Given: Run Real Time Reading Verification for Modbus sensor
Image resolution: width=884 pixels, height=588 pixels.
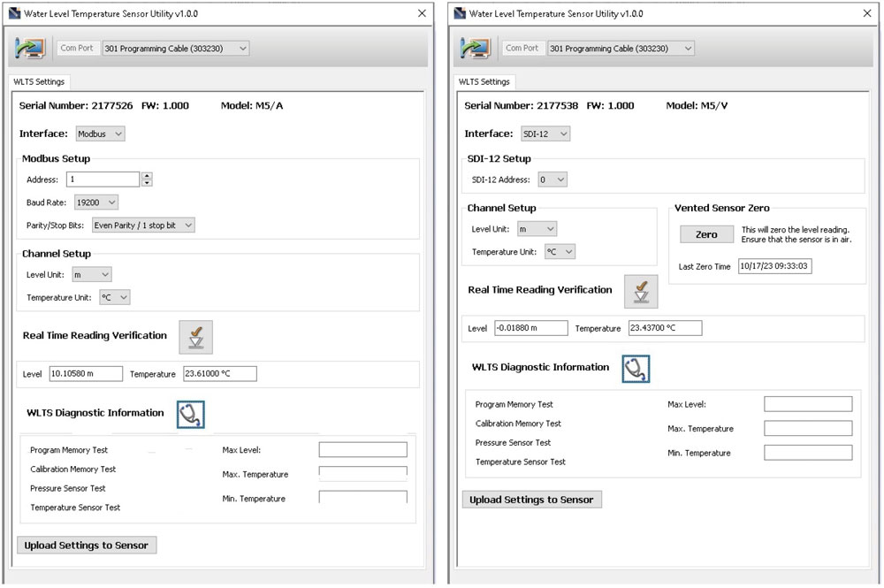Looking at the screenshot, I should pos(195,337).
